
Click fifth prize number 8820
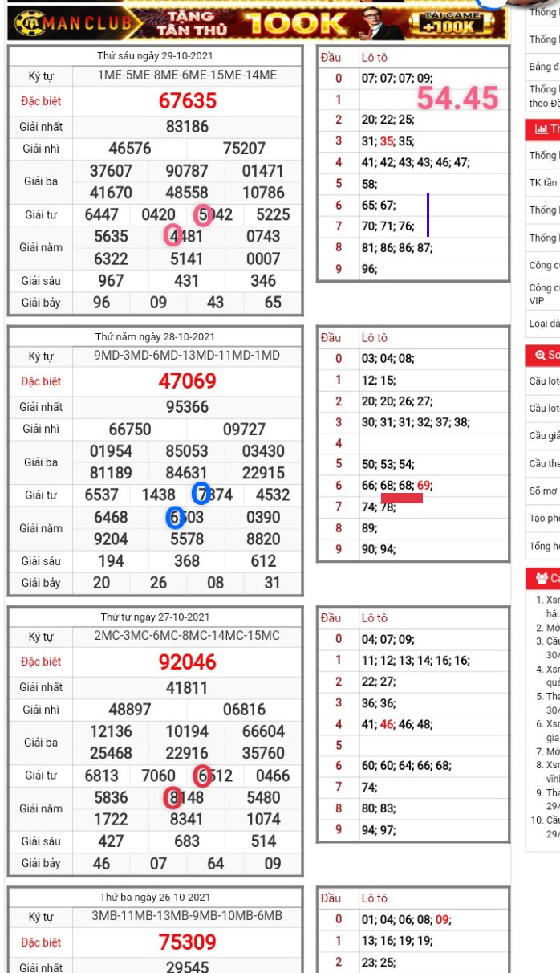(x=263, y=539)
